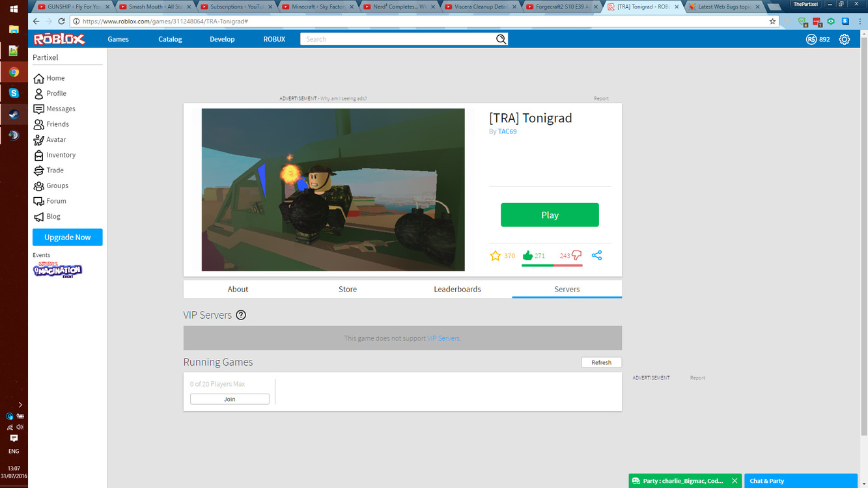Open the Inventory backpack icon
Screen dimensions: 868x488
click(x=39, y=155)
